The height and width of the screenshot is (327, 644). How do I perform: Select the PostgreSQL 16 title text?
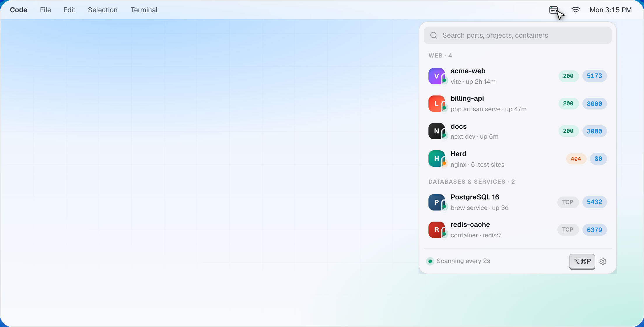(475, 197)
